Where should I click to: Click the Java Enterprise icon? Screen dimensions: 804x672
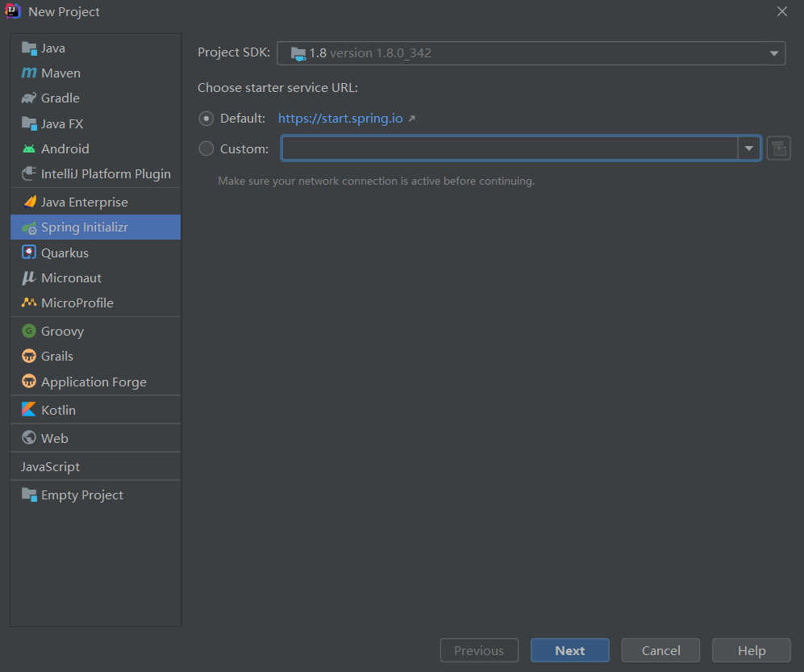[30, 202]
